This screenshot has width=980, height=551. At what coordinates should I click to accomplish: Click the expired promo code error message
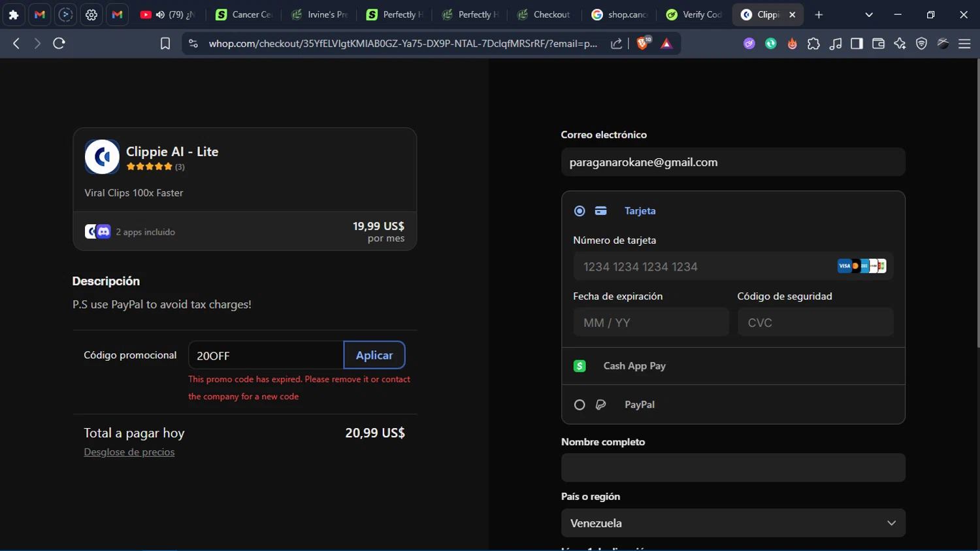pos(299,388)
